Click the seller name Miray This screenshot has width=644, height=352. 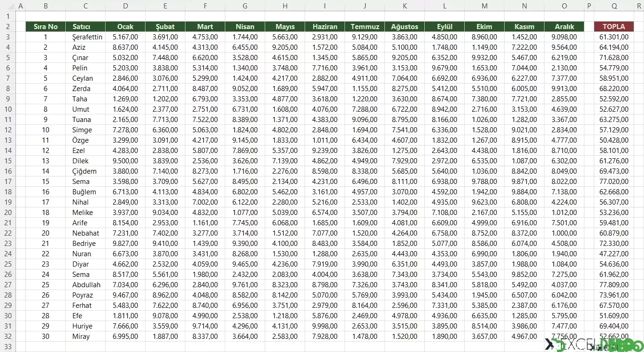tap(81, 337)
